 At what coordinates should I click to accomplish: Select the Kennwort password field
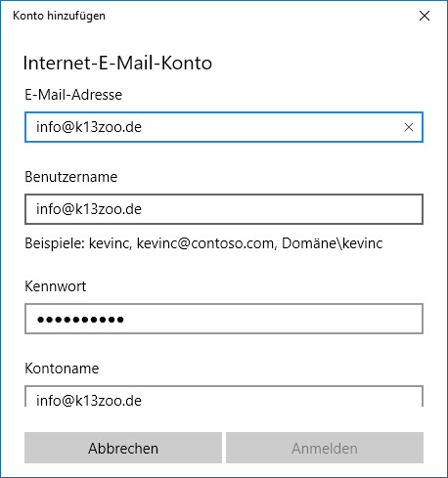224,319
